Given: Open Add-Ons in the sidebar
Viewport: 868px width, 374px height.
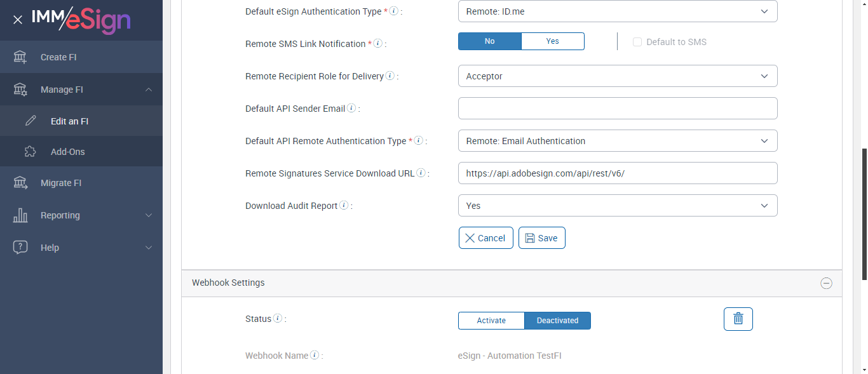Looking at the screenshot, I should (68, 152).
